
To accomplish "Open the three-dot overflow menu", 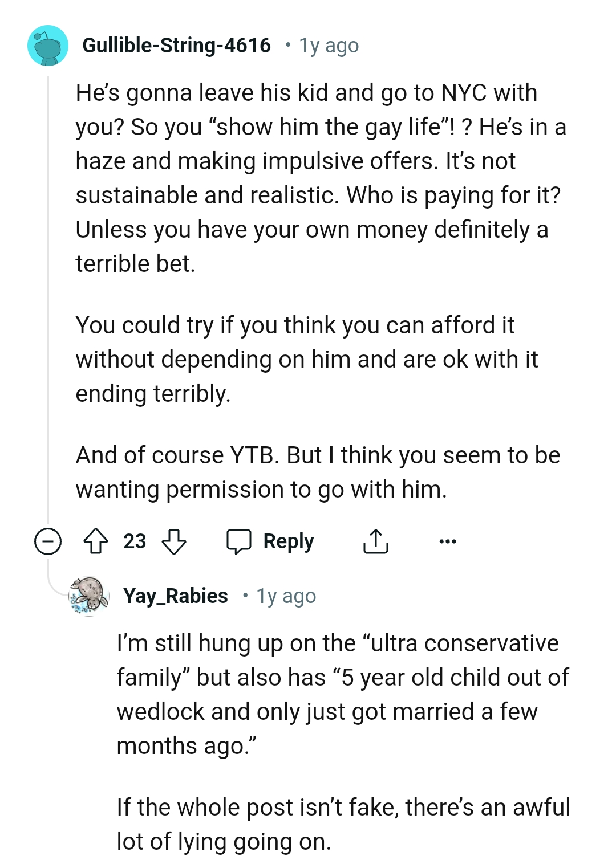I will [x=447, y=541].
